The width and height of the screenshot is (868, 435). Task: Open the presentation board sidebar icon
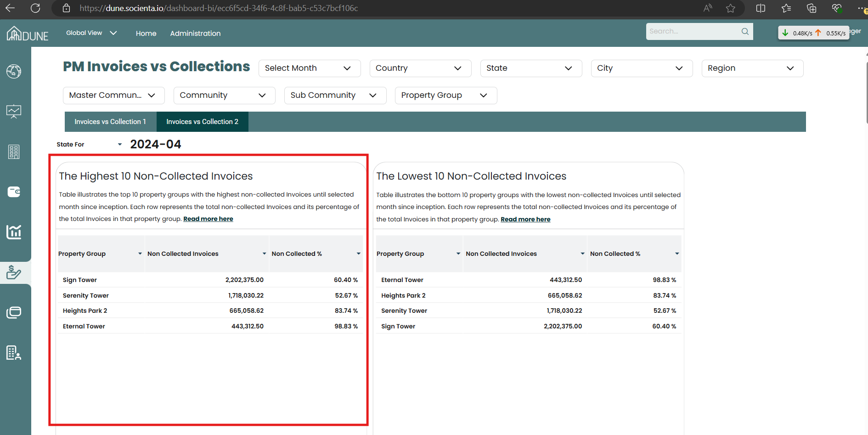14,112
